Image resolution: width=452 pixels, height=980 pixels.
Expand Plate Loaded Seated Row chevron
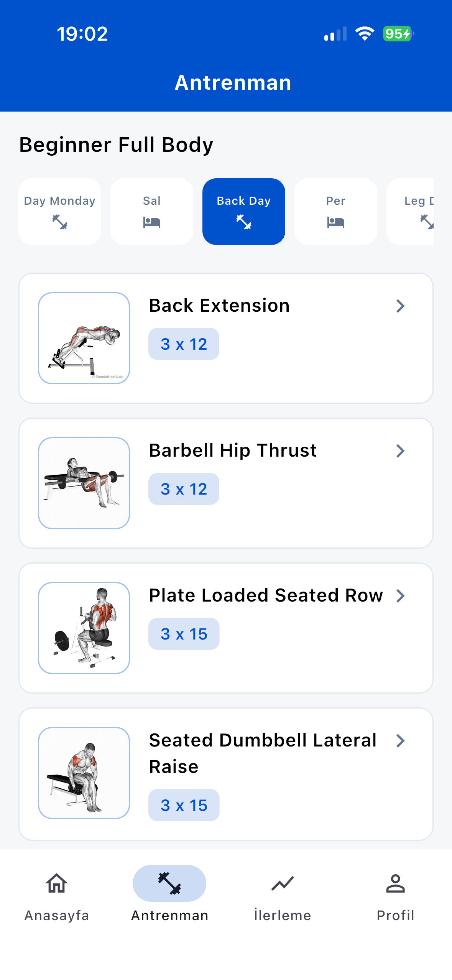tap(400, 596)
